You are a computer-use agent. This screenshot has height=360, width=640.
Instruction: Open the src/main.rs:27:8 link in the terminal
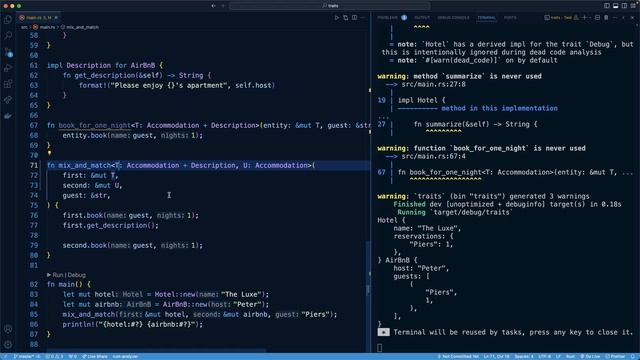coord(433,84)
